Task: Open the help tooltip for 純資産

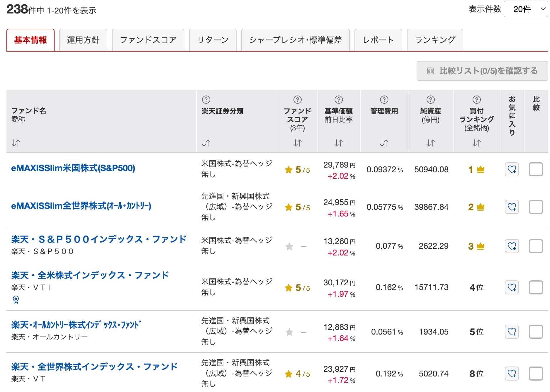Action: pyautogui.click(x=430, y=99)
